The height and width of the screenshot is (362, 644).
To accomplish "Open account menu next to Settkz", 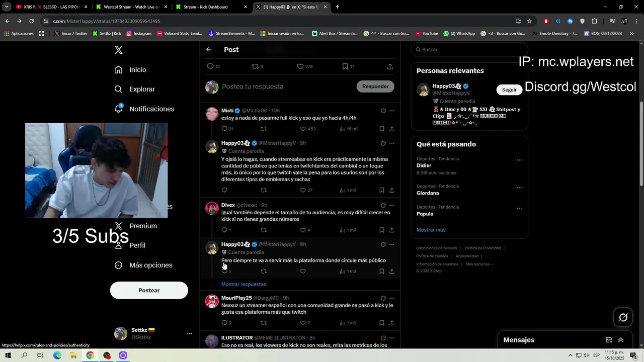I will [x=190, y=333].
